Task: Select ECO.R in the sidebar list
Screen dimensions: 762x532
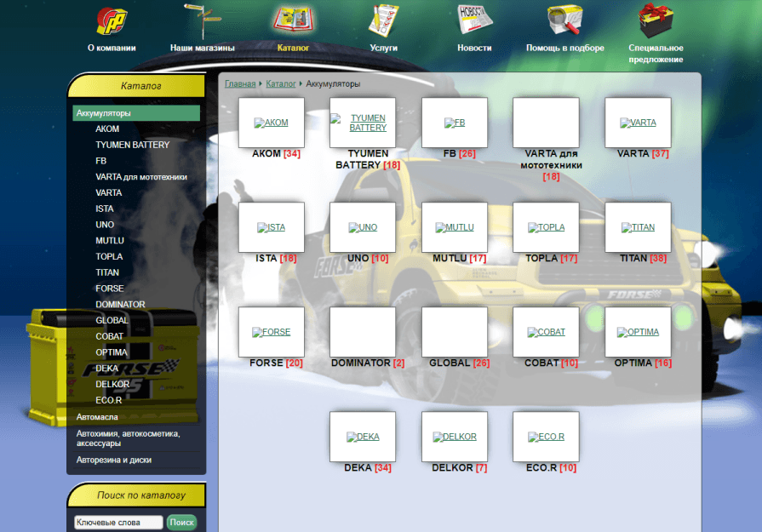Action: (x=109, y=400)
